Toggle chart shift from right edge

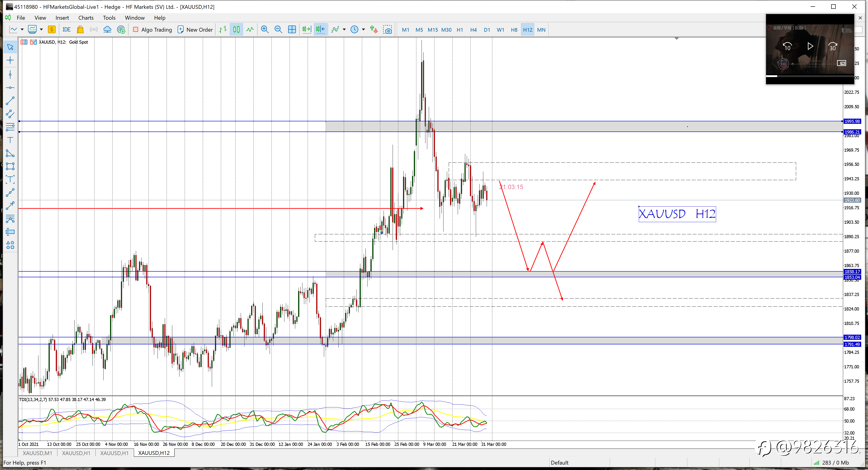point(321,30)
